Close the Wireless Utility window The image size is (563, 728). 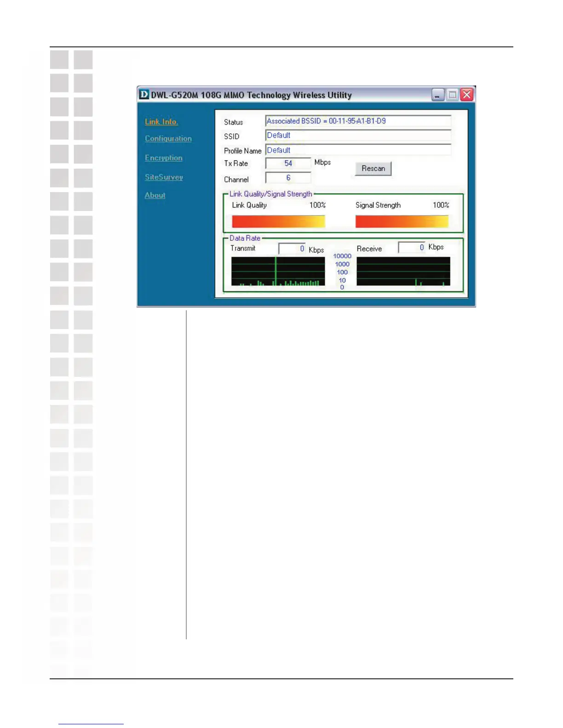467,95
